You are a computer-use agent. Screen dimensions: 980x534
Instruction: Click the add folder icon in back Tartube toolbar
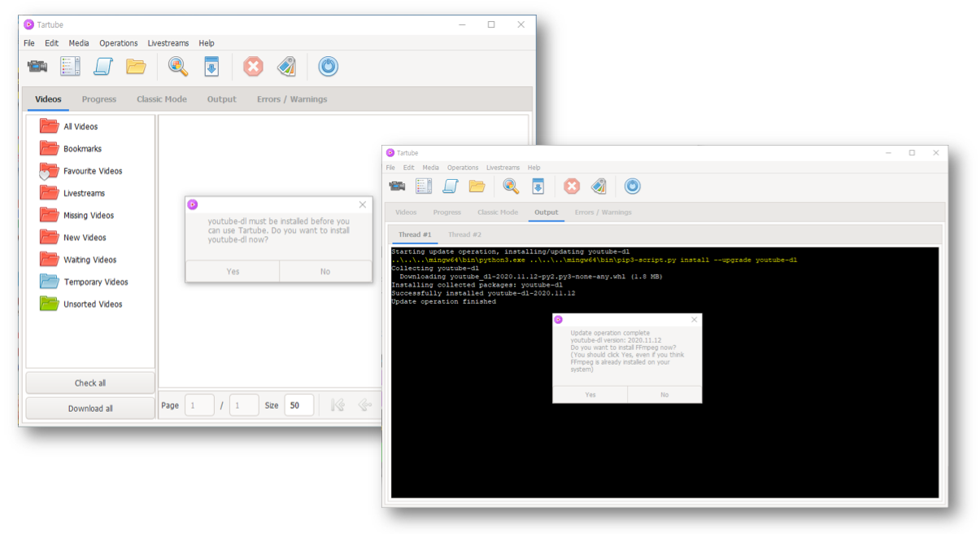pyautogui.click(x=136, y=67)
